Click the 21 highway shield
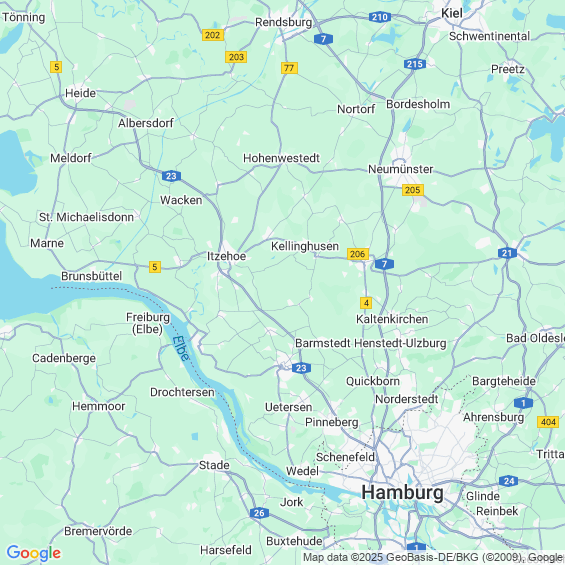Screen dimensions: 565x565 (x=507, y=253)
